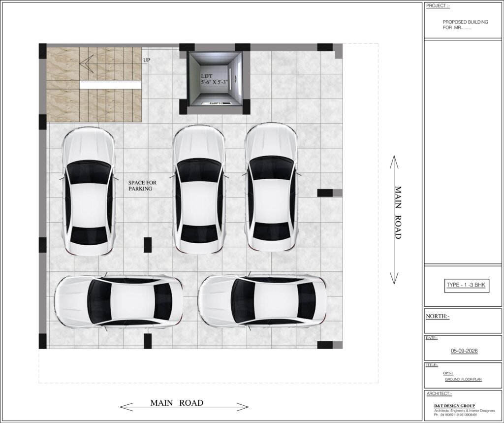The width and height of the screenshot is (504, 423).
Task: Click the ARCHITECT:- heading
Action: coord(439,394)
